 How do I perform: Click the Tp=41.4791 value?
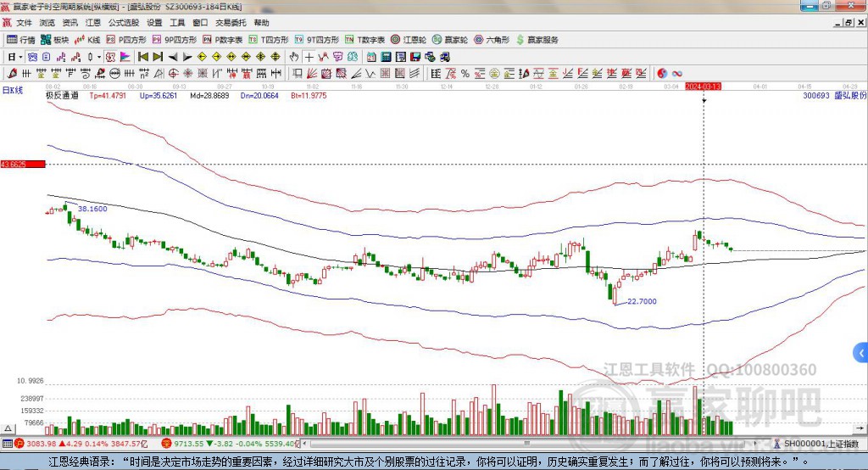108,95
